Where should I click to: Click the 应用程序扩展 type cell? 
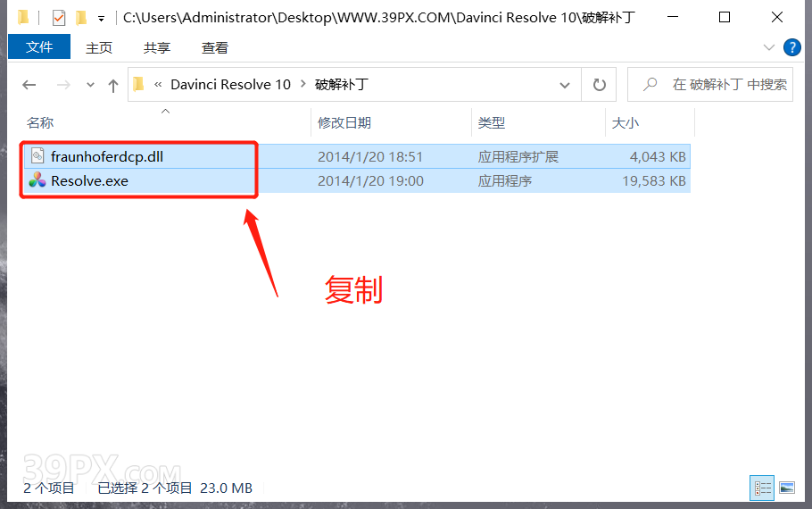[x=518, y=156]
